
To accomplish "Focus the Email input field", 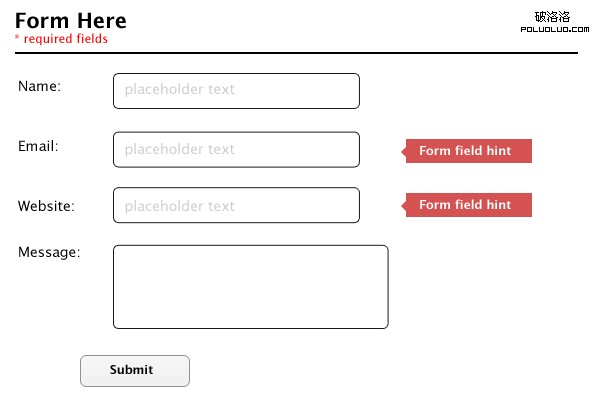I will 236,150.
